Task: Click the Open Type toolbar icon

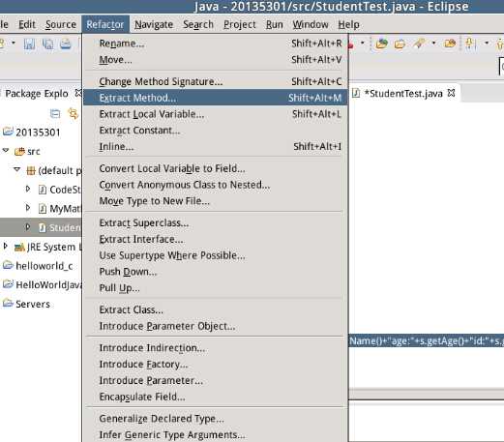Action: pos(381,44)
